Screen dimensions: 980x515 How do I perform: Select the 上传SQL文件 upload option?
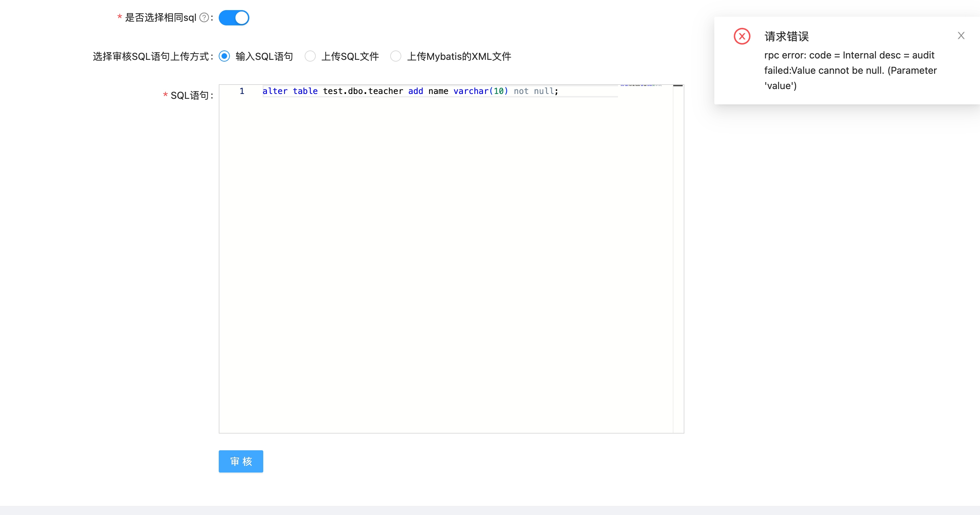(x=310, y=56)
